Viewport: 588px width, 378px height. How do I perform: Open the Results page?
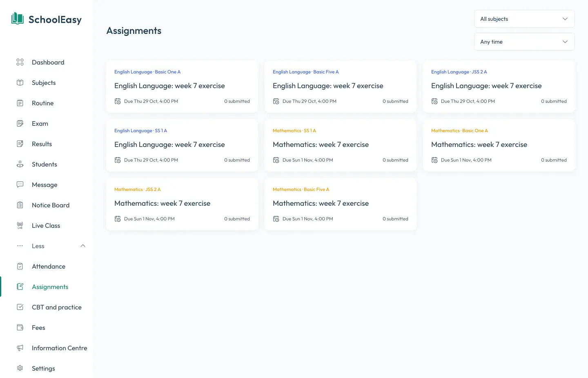(x=42, y=144)
